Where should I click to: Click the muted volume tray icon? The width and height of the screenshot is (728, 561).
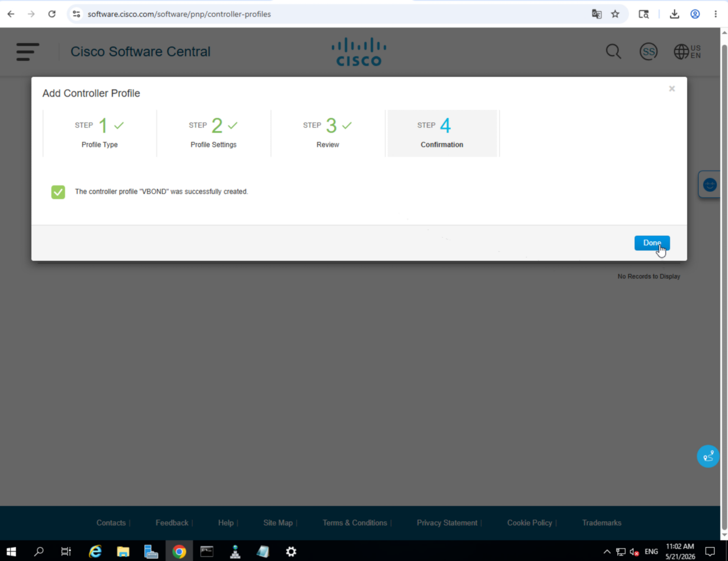tap(634, 552)
